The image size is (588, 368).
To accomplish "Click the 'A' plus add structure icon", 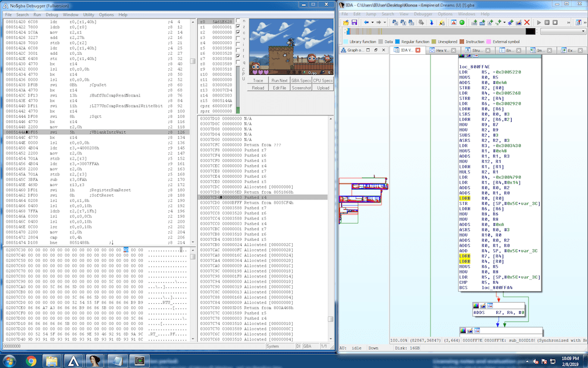I will (490, 22).
